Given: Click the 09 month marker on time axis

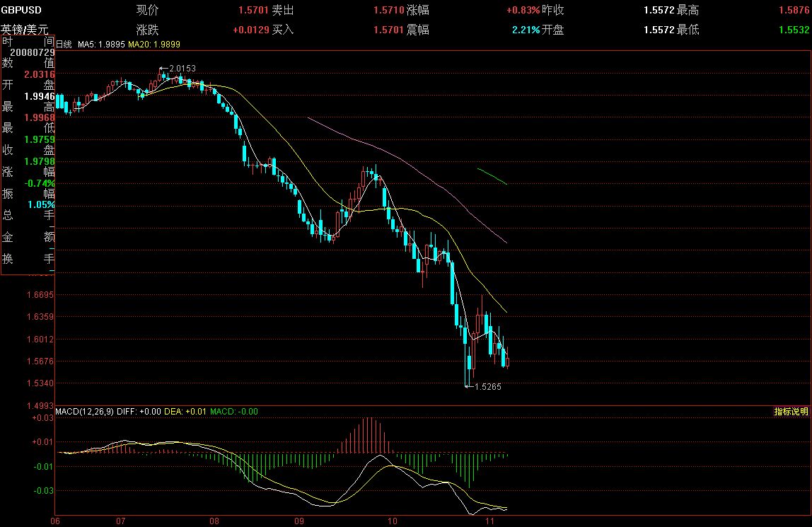Looking at the screenshot, I should pos(298,521).
